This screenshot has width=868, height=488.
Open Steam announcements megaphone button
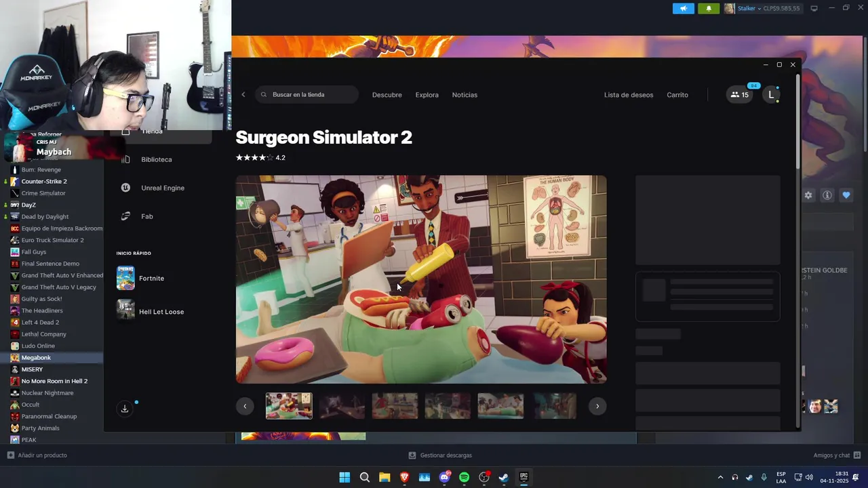[684, 8]
